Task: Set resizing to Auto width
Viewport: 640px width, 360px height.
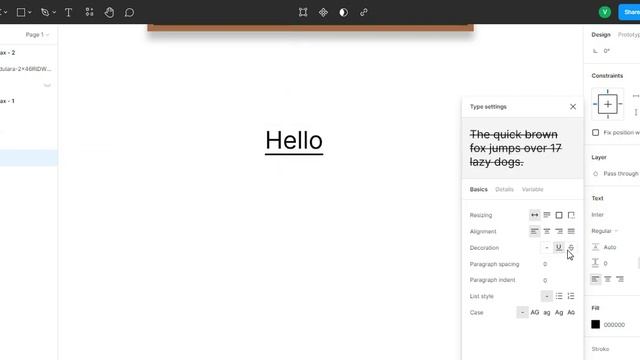Action: [x=534, y=215]
